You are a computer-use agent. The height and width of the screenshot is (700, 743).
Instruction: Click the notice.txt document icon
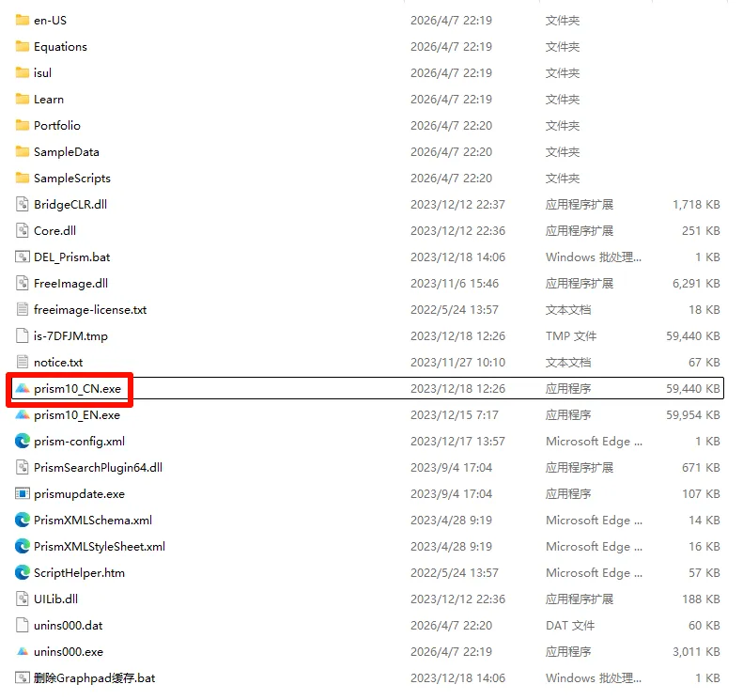coord(23,362)
